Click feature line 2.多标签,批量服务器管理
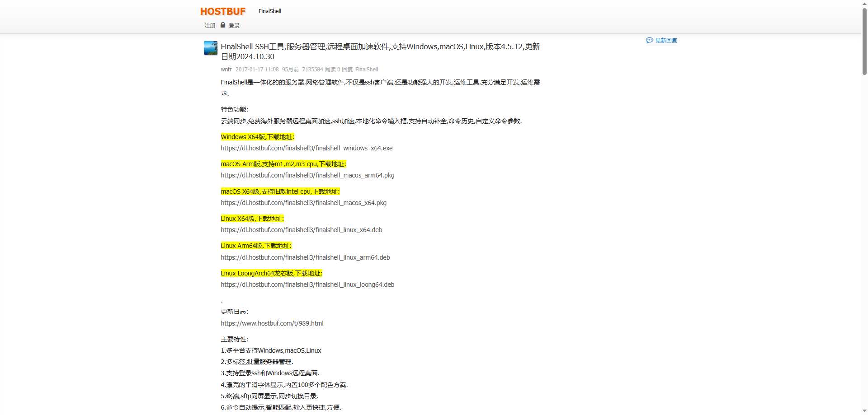 click(257, 362)
